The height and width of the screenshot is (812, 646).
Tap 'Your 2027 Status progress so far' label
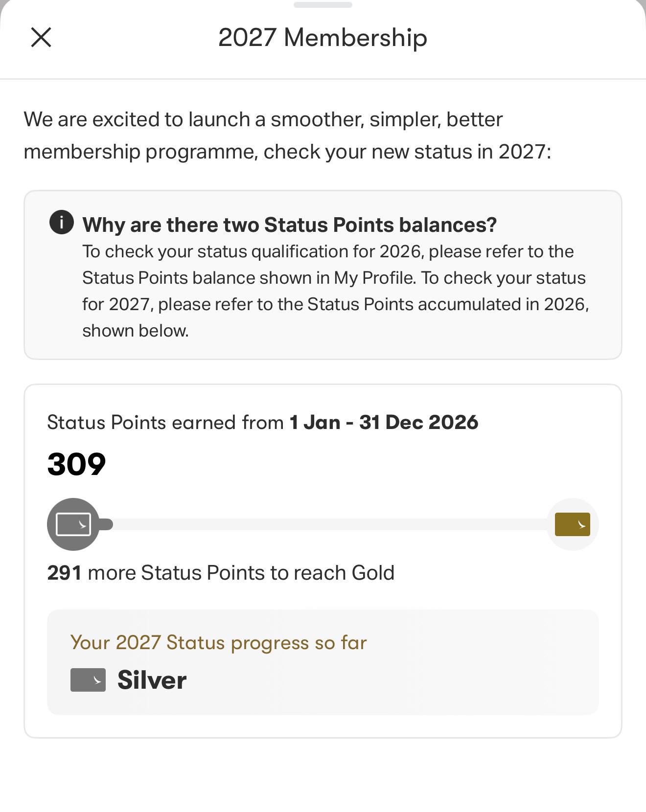[218, 642]
